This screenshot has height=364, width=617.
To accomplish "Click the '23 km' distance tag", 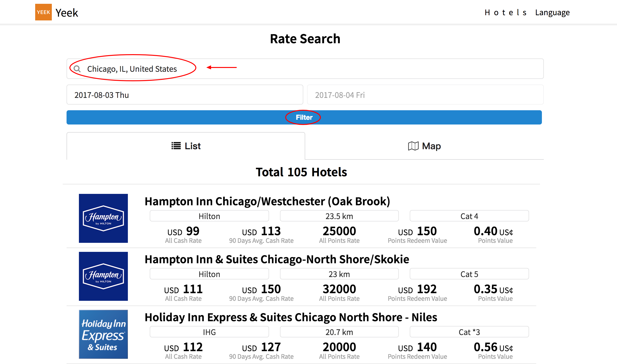I will (339, 274).
